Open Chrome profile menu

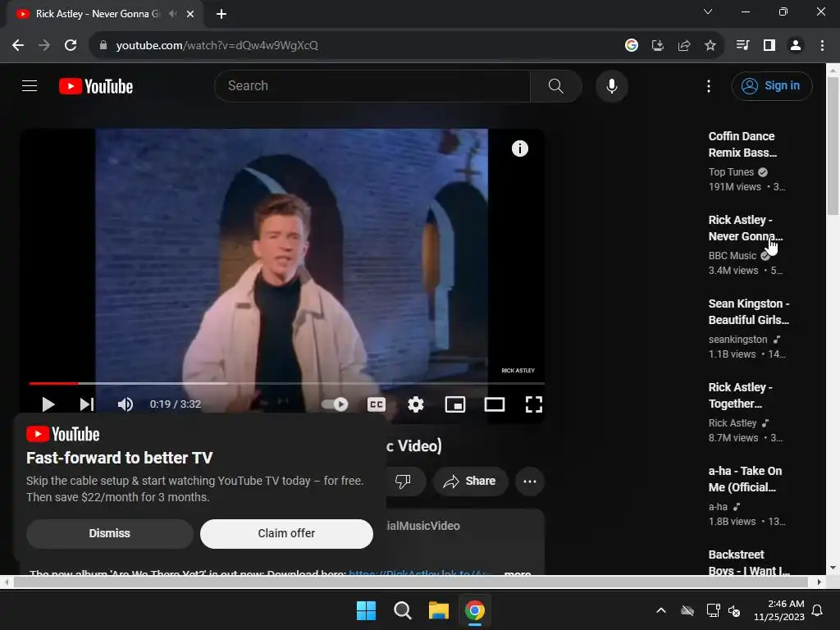pyautogui.click(x=796, y=46)
